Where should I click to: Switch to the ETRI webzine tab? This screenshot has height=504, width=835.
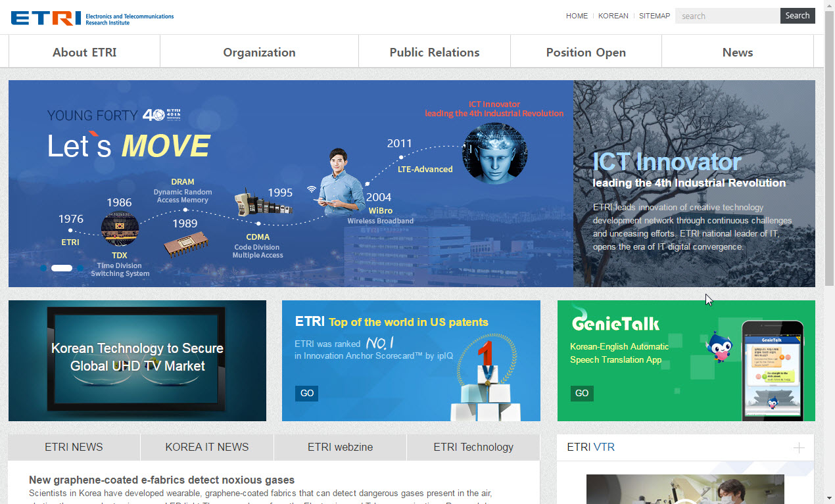(x=340, y=447)
